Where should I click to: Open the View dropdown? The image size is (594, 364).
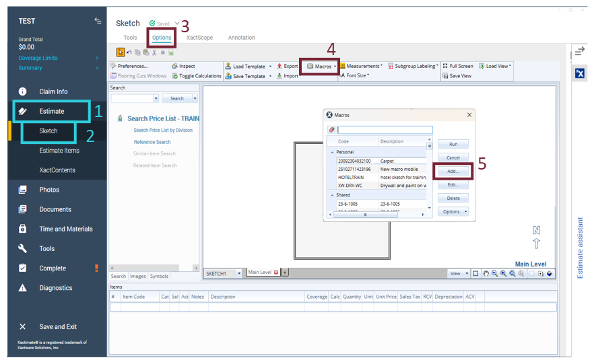tap(459, 274)
